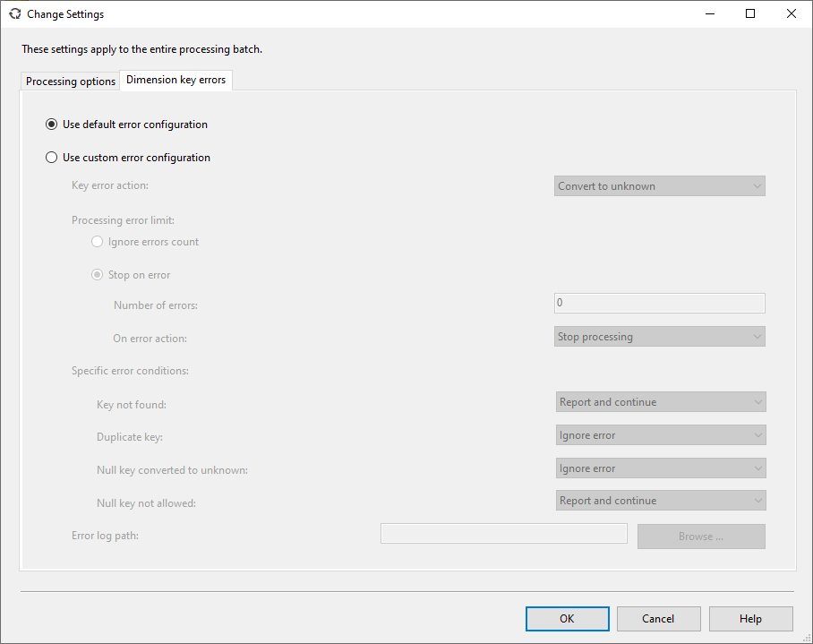
Task: Expand the Duplicate key dropdown
Action: pos(661,435)
